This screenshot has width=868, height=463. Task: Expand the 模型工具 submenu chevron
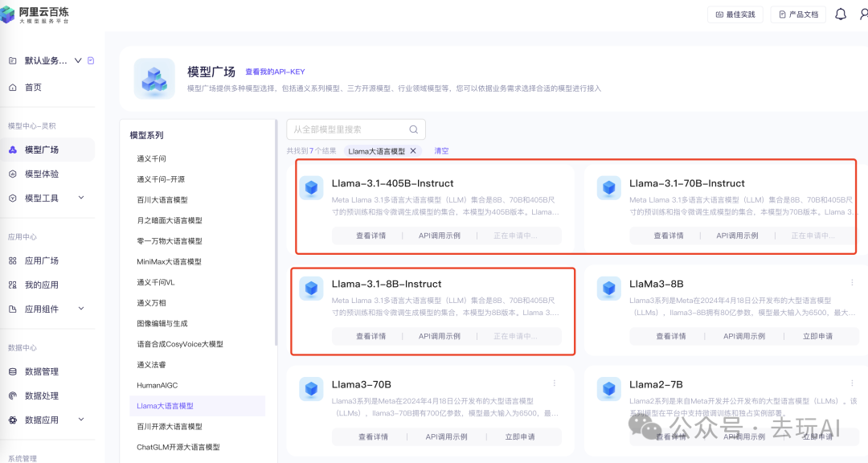pyautogui.click(x=81, y=198)
